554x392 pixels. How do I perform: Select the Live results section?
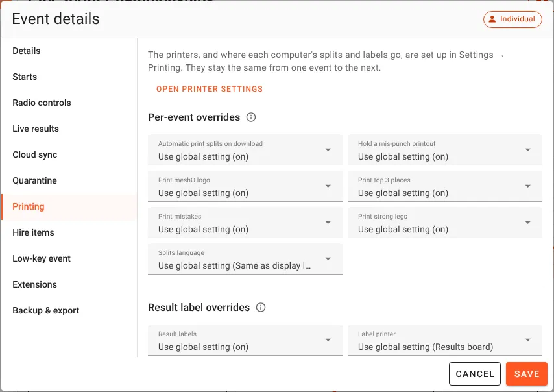tap(69, 129)
